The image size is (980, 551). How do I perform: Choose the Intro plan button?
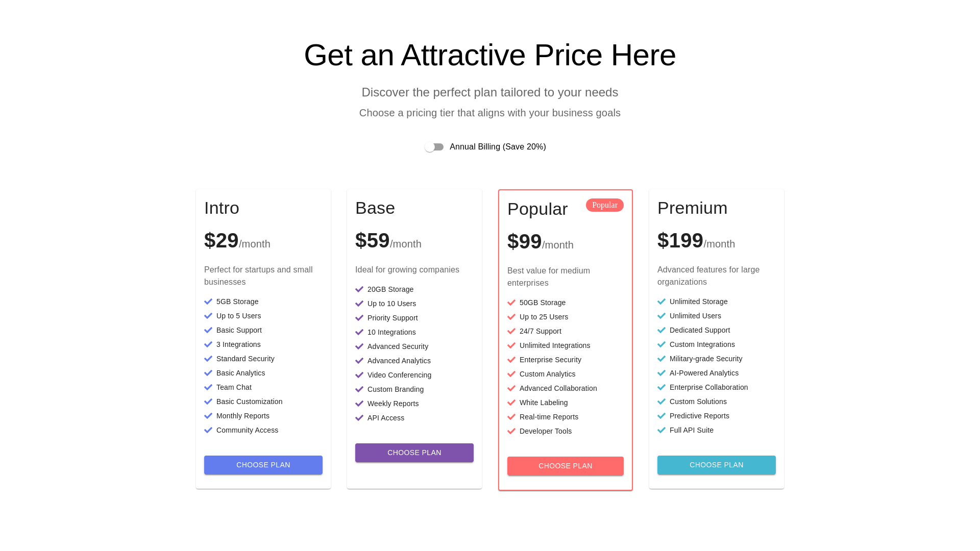pos(263,465)
